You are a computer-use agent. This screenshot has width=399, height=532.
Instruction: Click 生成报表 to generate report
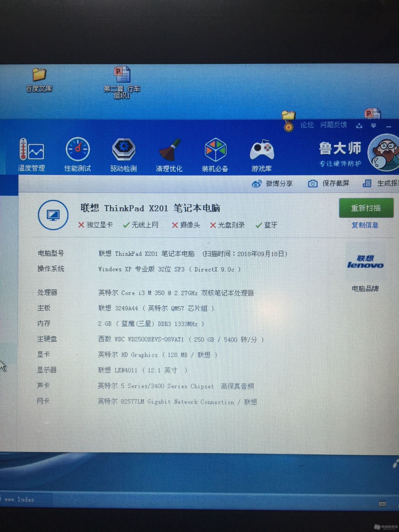381,183
